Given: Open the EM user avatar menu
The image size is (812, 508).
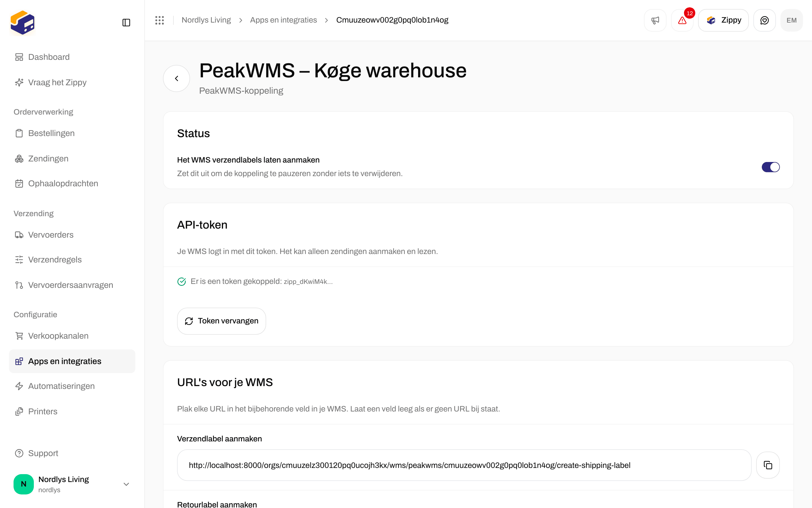Looking at the screenshot, I should (791, 20).
